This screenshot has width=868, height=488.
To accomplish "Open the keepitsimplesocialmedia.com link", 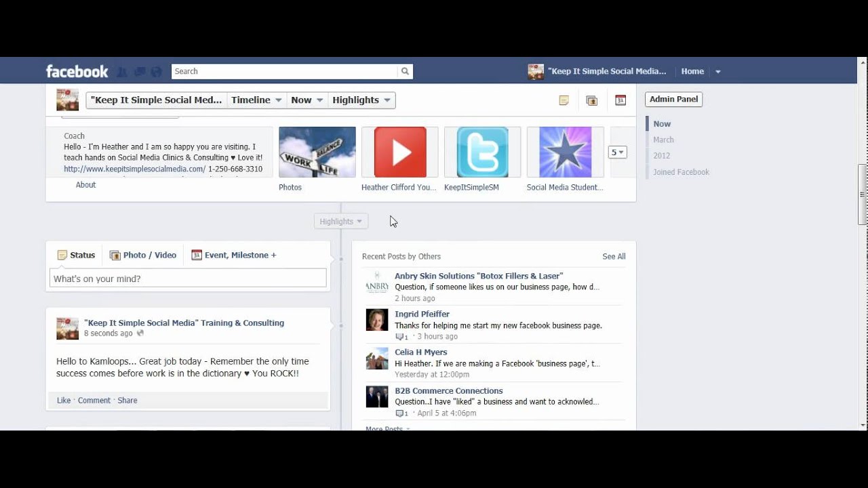I will click(134, 169).
